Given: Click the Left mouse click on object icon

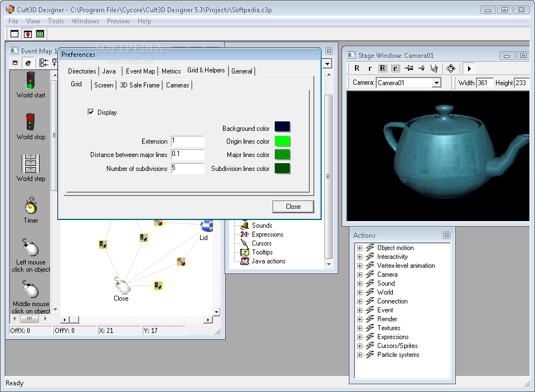Looking at the screenshot, I should [x=31, y=247].
